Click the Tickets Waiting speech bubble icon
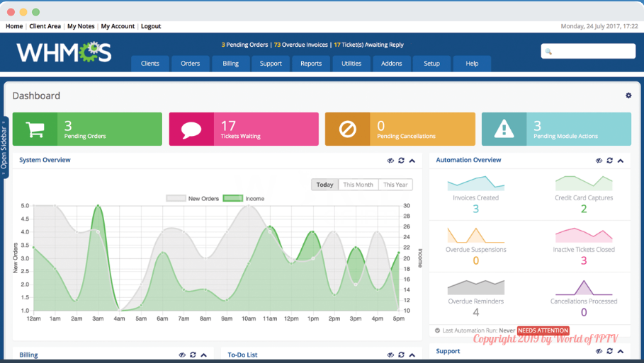644x363 pixels. coord(191,129)
